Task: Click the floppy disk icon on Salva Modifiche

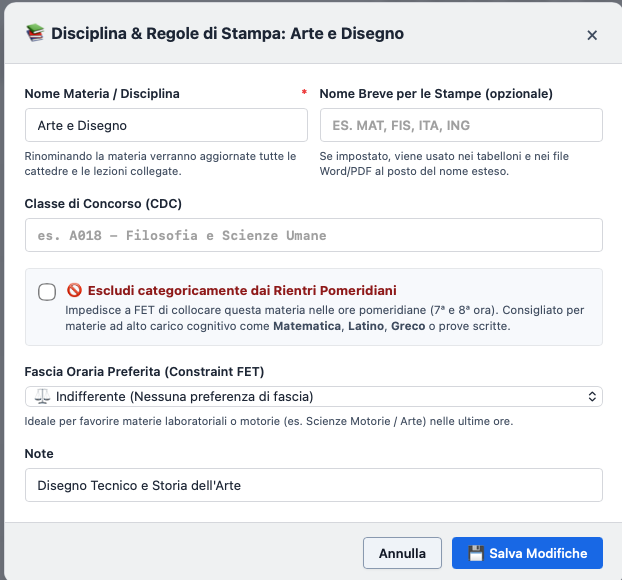Action: [x=476, y=553]
